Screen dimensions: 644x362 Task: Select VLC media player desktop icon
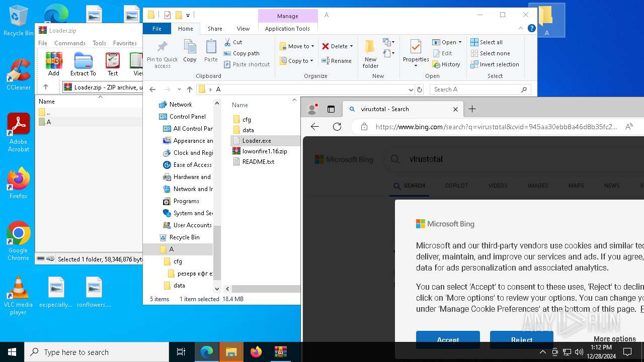point(19,296)
